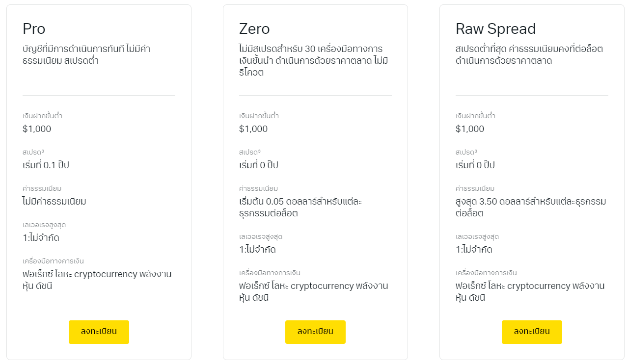Viewport: 627px width, 364px height.
Task: Click ลงทะเบียน button in the Pro card
Action: 99,332
